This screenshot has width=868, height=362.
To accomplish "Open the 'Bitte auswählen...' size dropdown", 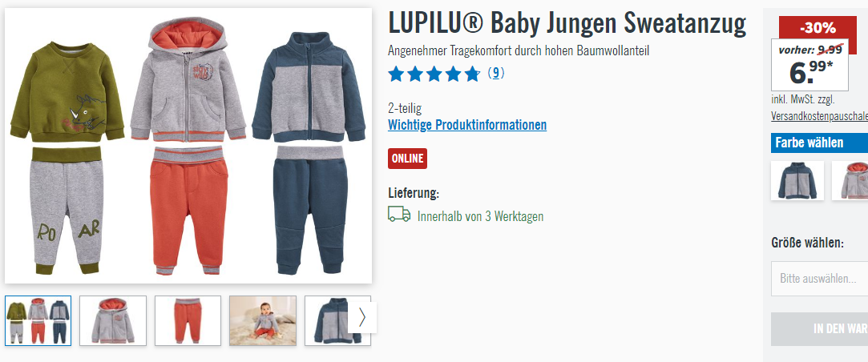I will click(819, 279).
